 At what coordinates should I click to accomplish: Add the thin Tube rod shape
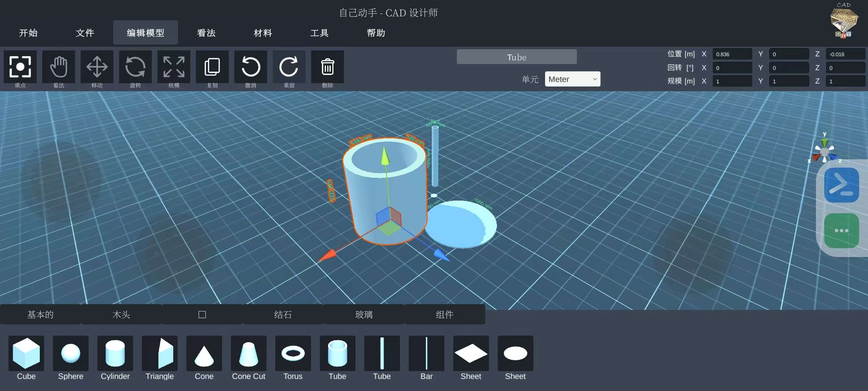pos(382,353)
